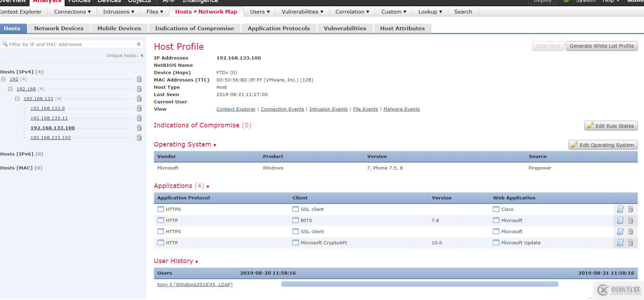Image resolution: width=644 pixels, height=300 pixels.
Task: Open the Malware Events link
Action: click(401, 109)
